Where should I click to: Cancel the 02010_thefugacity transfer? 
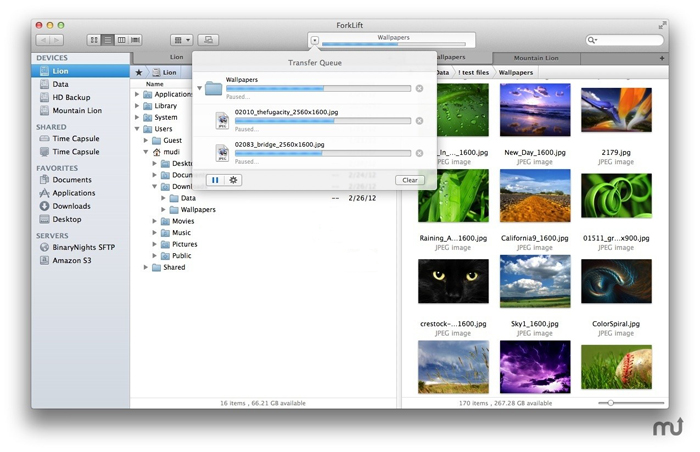pos(419,121)
